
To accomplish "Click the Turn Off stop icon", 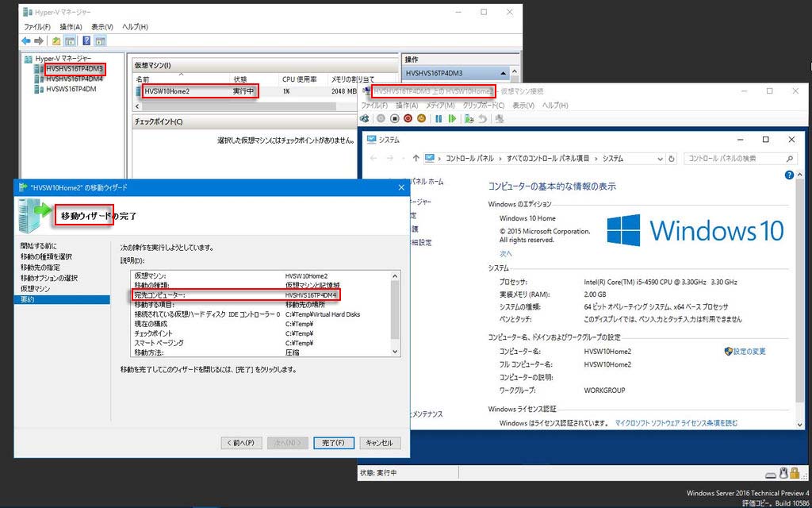I will pyautogui.click(x=394, y=119).
